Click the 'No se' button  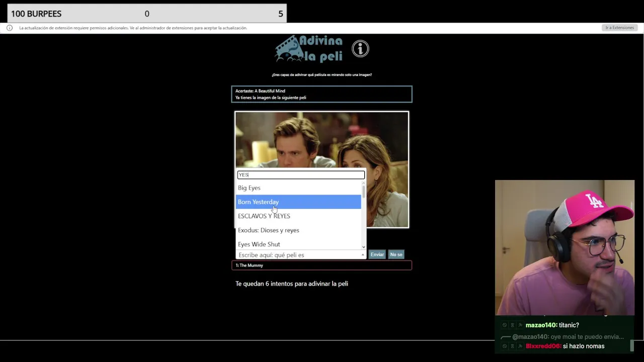[x=396, y=254]
